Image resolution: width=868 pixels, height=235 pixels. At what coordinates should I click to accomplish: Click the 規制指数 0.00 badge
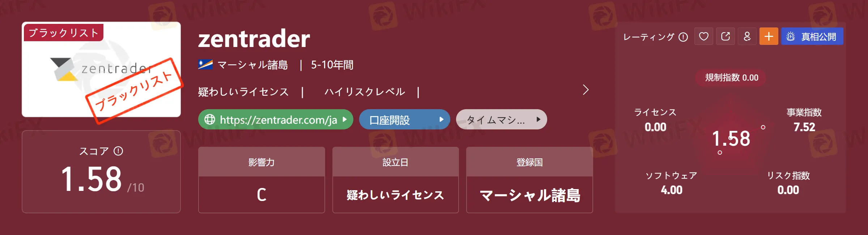(x=731, y=78)
